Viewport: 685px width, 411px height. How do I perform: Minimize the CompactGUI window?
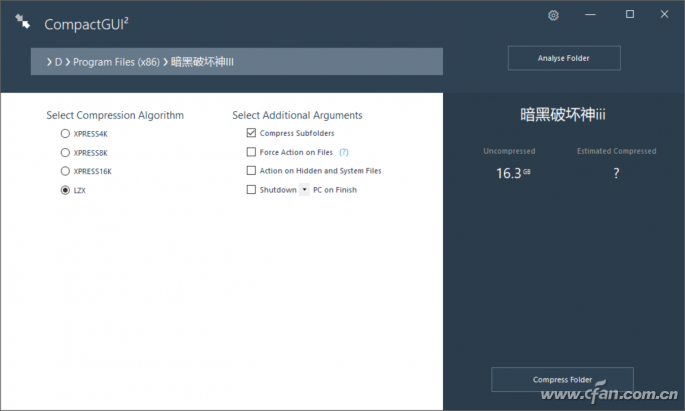coord(590,15)
